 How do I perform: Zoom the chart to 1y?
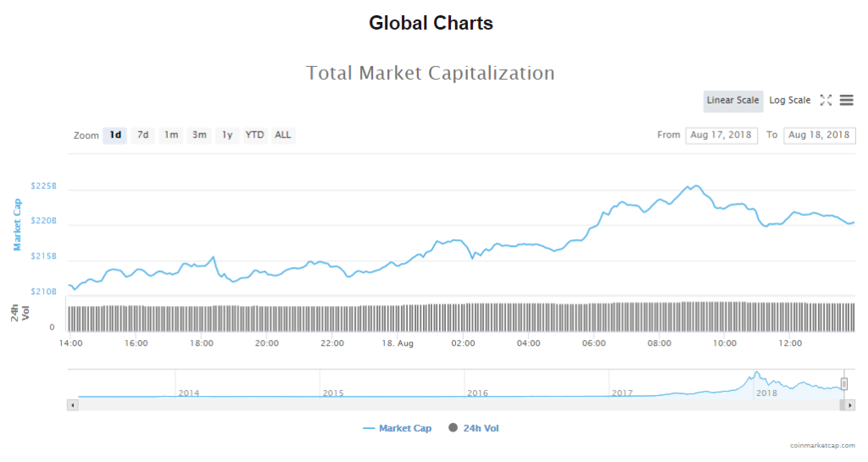click(x=227, y=135)
